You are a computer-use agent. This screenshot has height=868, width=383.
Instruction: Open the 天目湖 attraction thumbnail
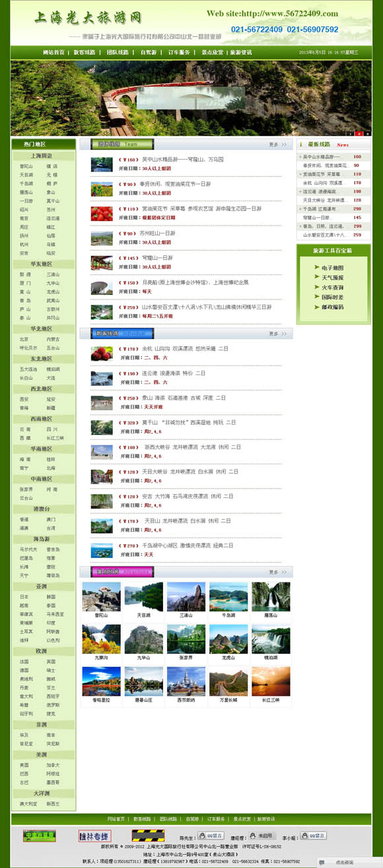pyautogui.click(x=143, y=597)
